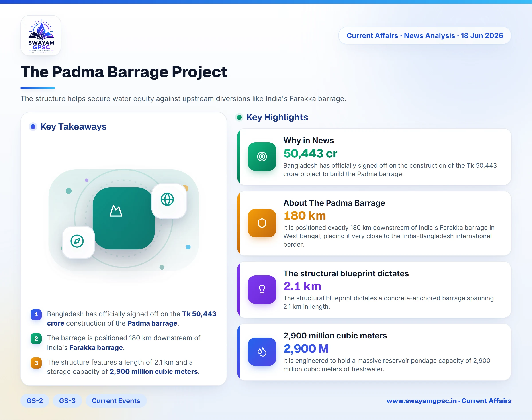Click the description 'Bangladesh has officially signed off on the construction'

coord(390,170)
